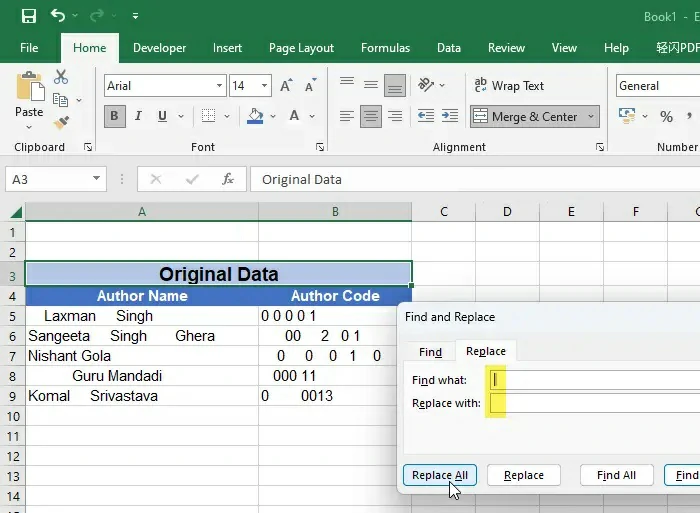Click the Increase Font Size icon

[x=287, y=86]
